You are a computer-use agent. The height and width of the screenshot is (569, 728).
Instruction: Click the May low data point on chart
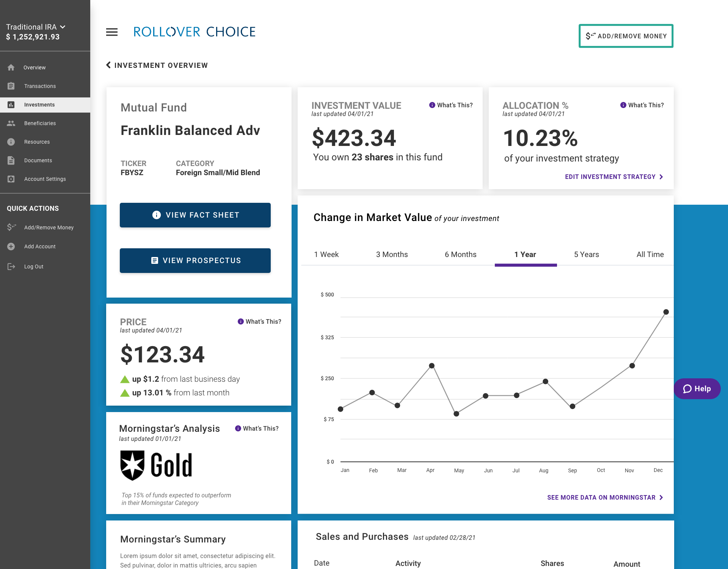pyautogui.click(x=456, y=414)
